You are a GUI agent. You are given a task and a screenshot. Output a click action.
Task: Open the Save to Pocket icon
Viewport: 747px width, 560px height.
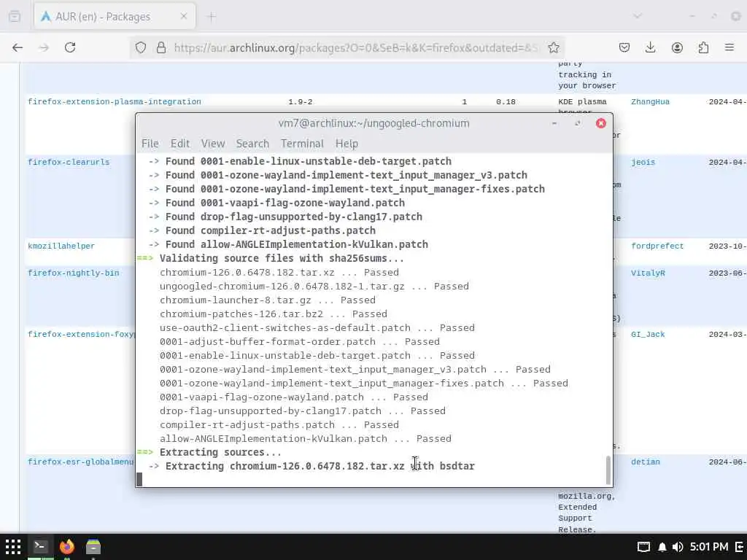click(624, 47)
